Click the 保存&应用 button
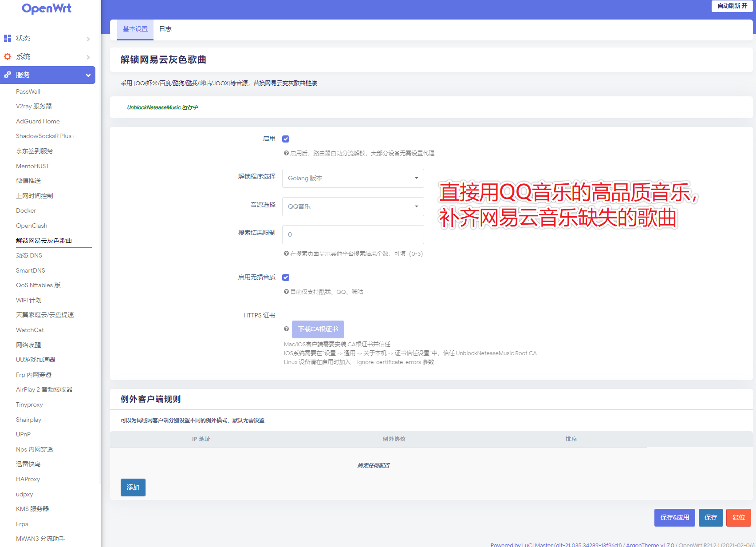Screen dimensions: 756x547 (x=675, y=518)
